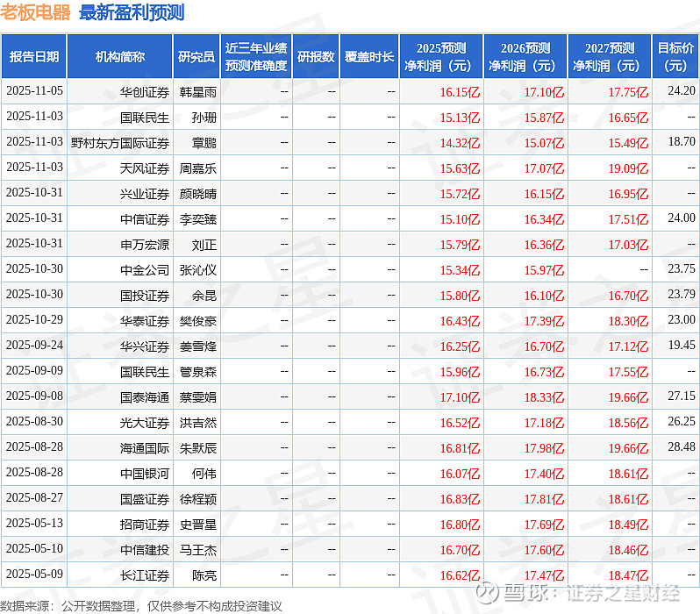The image size is (700, 614).
Task: Click the 覆盖时长 column header
Action: [369, 57]
